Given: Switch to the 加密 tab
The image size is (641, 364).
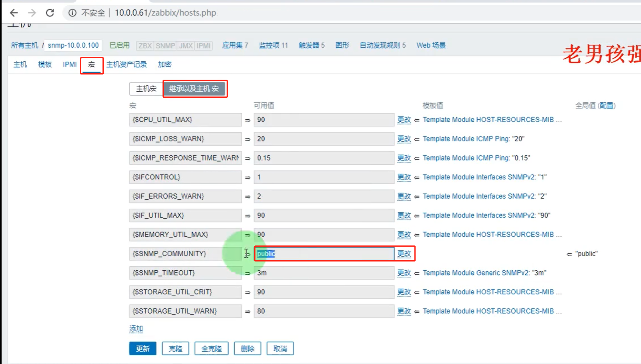Looking at the screenshot, I should pyautogui.click(x=164, y=64).
